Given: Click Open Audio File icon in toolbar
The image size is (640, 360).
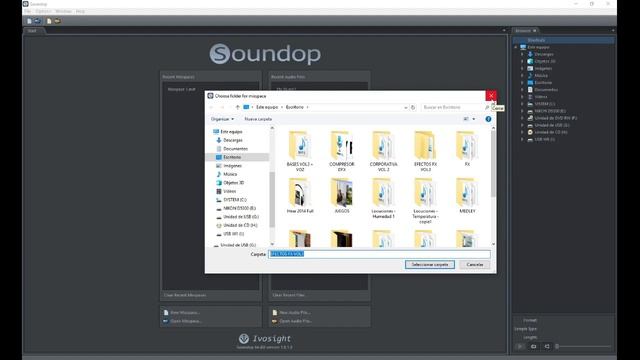Looking at the screenshot, I should [x=58, y=21].
